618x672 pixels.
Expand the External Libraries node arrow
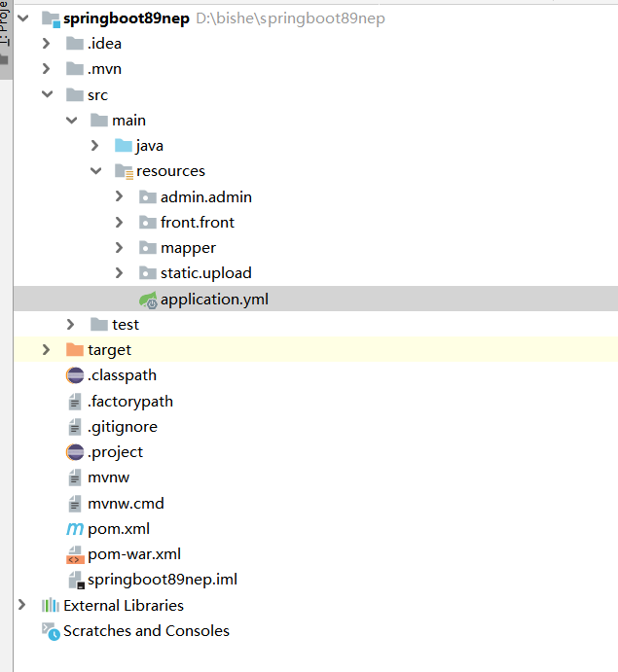coord(21,606)
